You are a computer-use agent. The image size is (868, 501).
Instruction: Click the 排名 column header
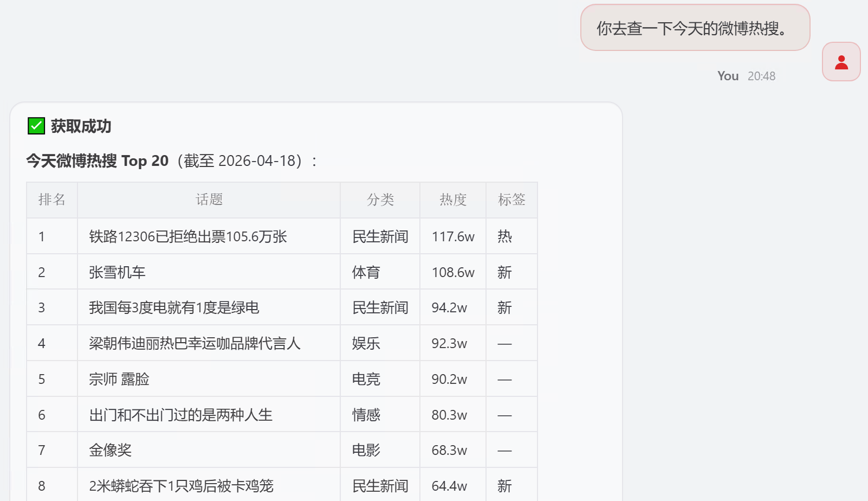click(52, 200)
